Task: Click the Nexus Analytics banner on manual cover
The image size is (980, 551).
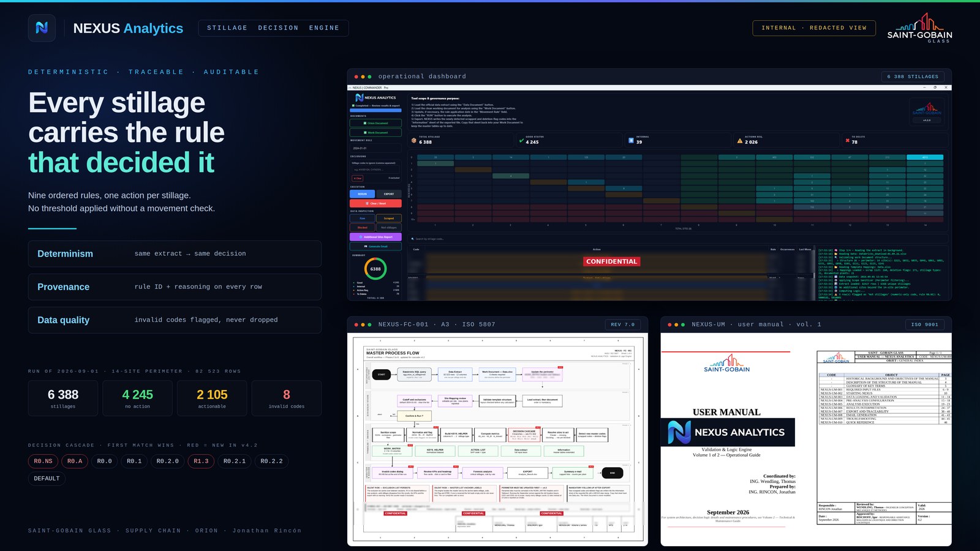Action: coord(728,432)
